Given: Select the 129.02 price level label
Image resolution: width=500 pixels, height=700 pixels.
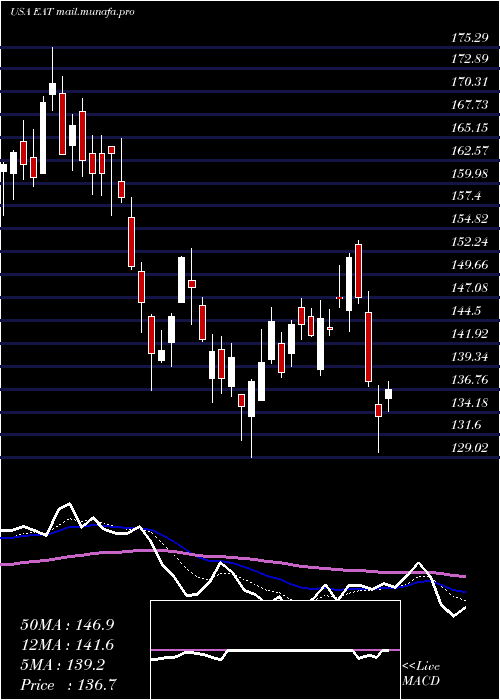Looking at the screenshot, I should (469, 448).
